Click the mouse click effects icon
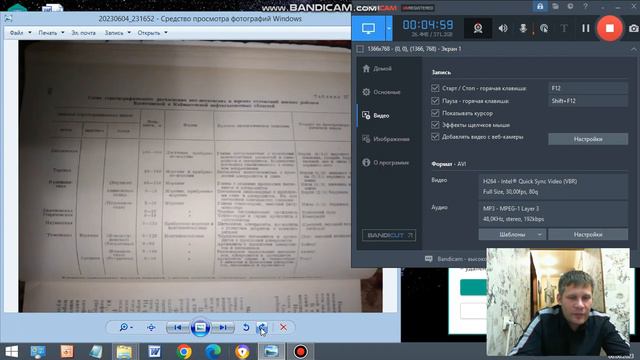The image size is (640, 360). (x=544, y=28)
